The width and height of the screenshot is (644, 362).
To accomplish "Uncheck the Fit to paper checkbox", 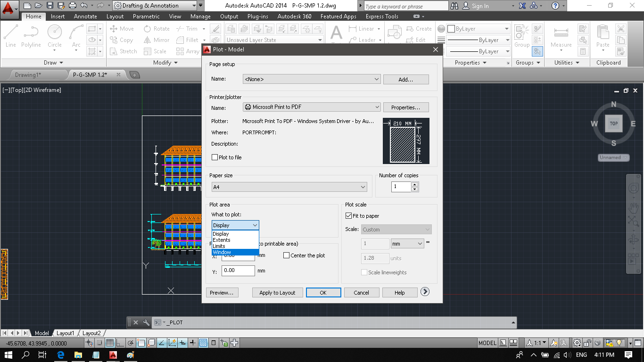I will 349,216.
